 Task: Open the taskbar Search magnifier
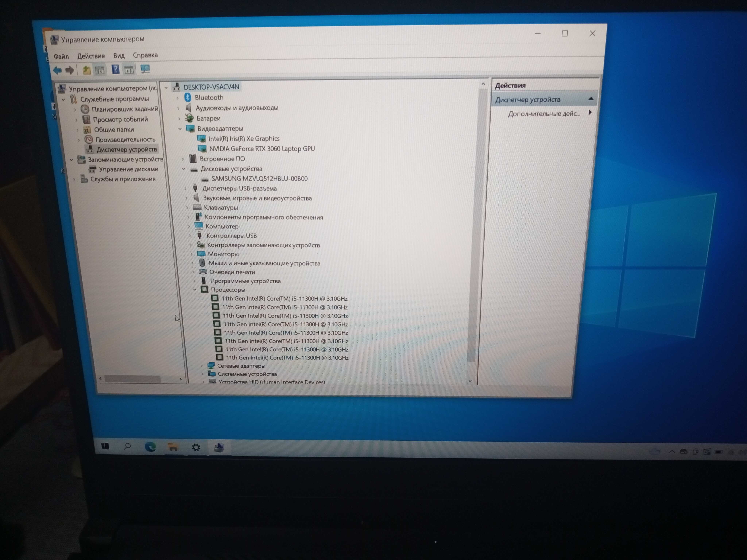[x=127, y=447]
